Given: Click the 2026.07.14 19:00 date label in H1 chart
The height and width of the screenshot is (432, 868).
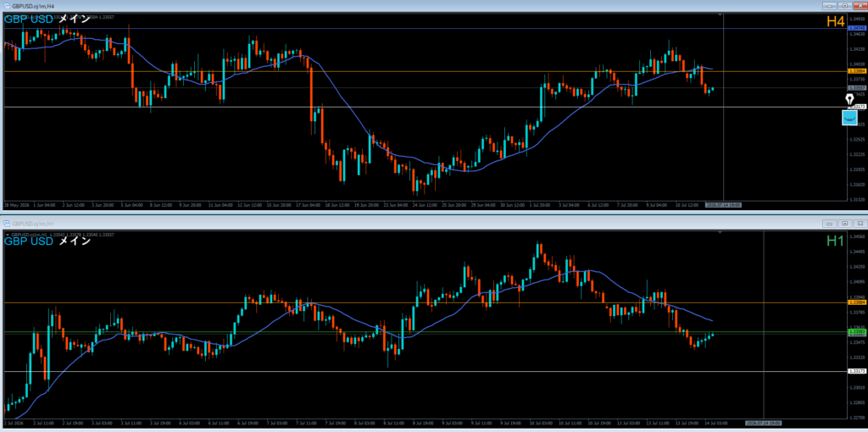Looking at the screenshot, I should [764, 423].
